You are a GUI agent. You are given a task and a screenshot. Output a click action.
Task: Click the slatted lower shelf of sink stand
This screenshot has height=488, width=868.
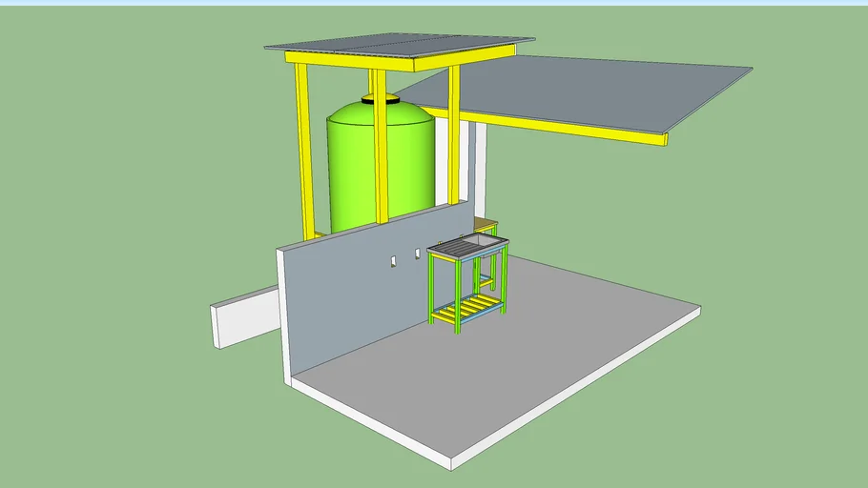tap(466, 307)
